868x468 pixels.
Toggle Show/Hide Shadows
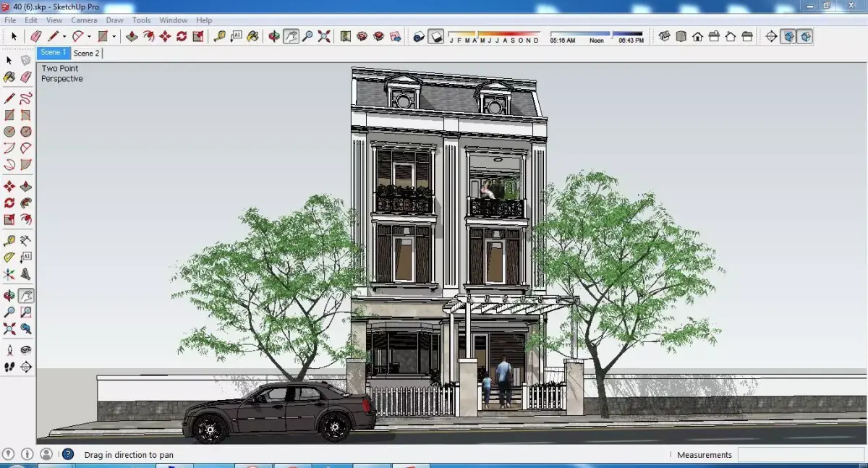[436, 36]
